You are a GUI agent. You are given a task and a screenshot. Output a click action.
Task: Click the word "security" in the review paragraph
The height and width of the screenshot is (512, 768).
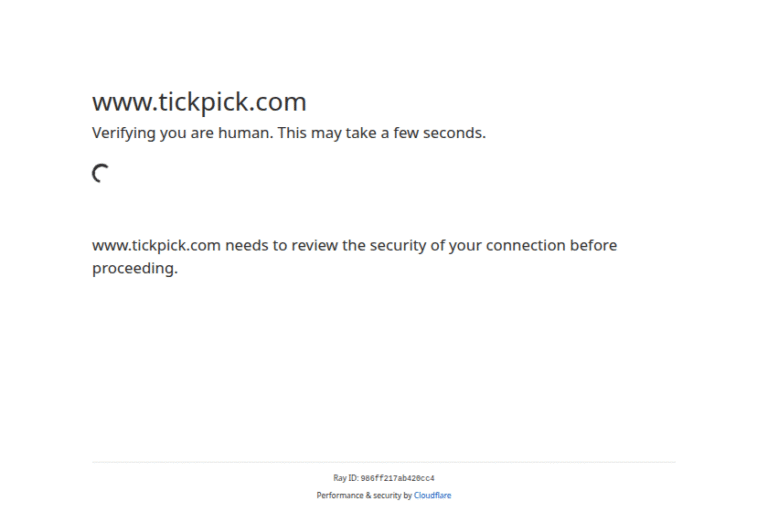(398, 246)
